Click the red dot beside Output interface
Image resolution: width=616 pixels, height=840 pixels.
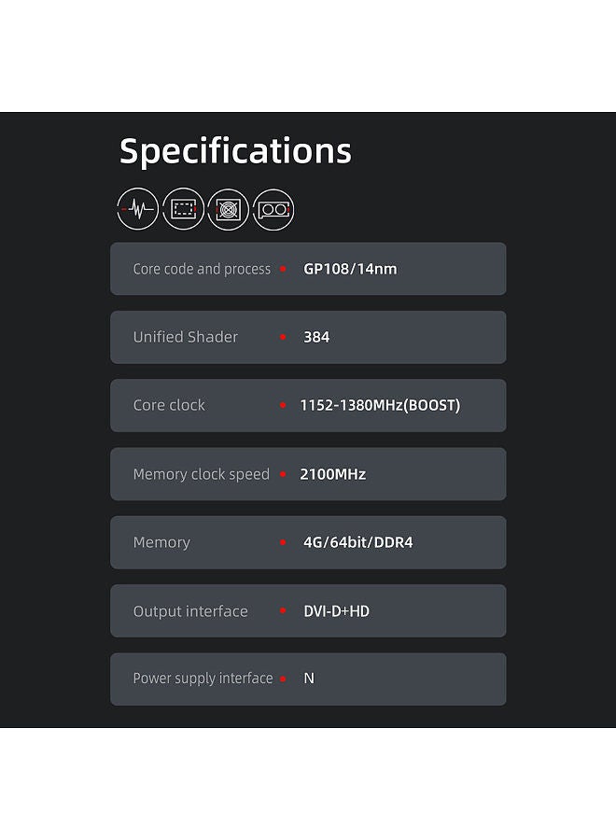[x=283, y=610]
